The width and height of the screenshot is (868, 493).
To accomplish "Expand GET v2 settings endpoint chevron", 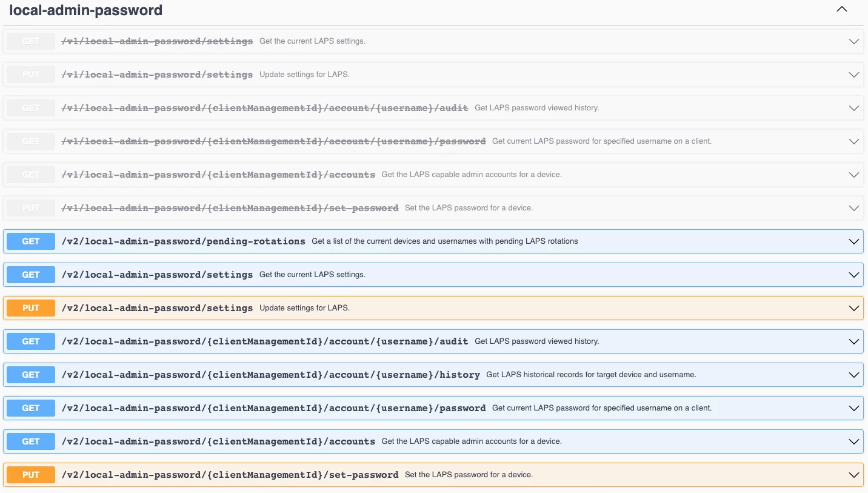I will point(854,275).
